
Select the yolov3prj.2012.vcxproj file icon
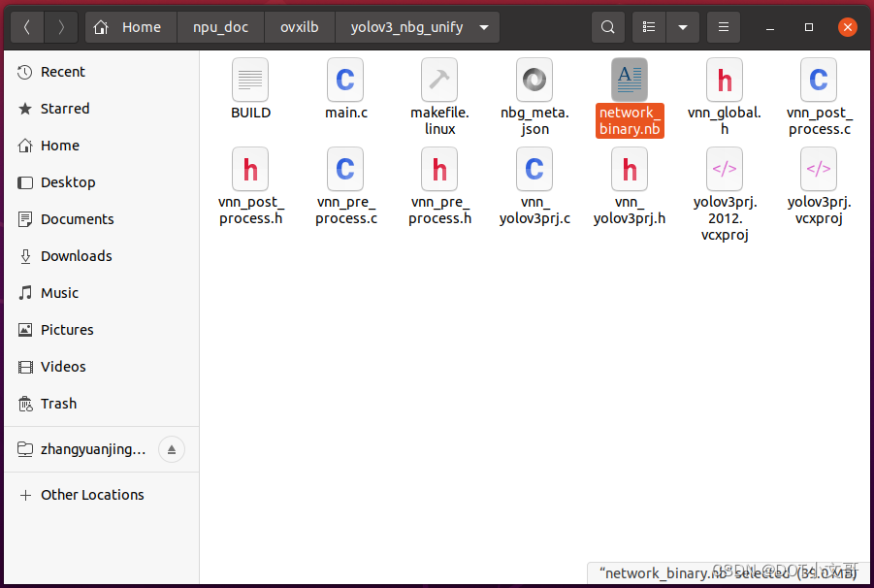tap(724, 169)
